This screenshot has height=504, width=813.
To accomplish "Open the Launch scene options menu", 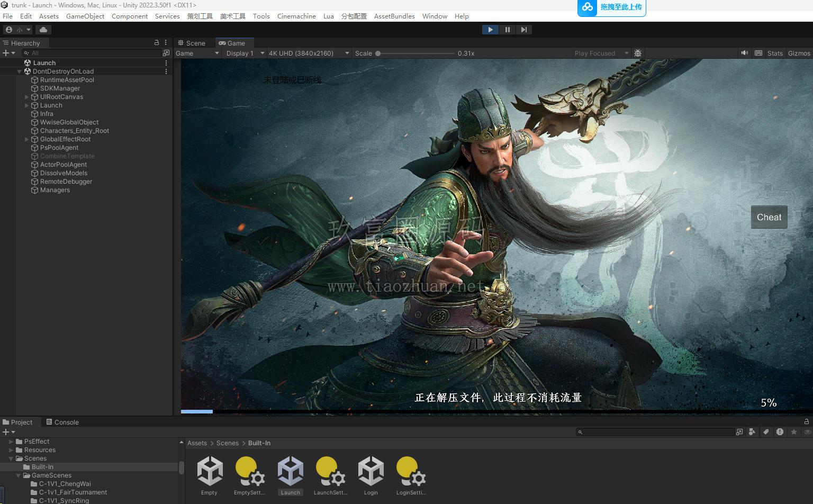I will (x=166, y=63).
